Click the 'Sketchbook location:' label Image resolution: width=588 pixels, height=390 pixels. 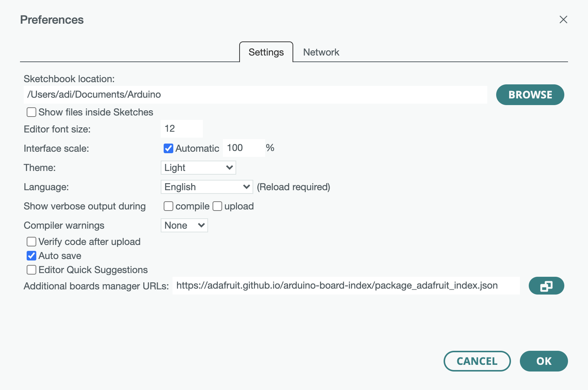click(69, 79)
